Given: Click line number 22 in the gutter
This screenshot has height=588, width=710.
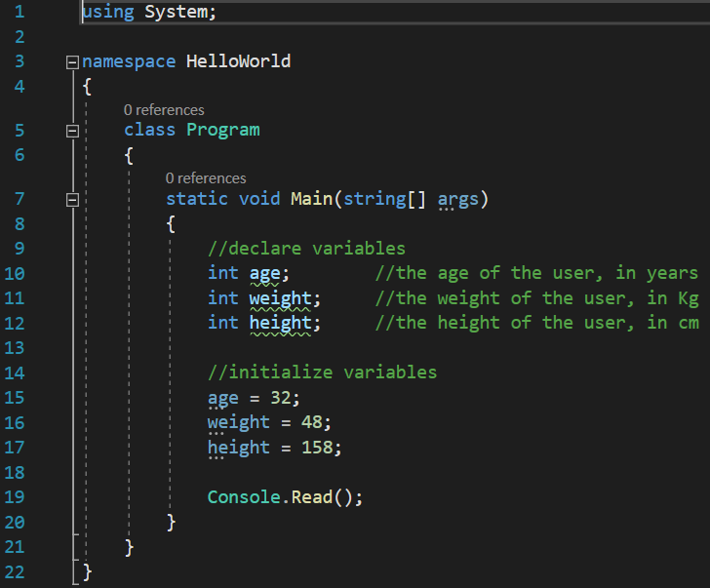Looking at the screenshot, I should 15,572.
